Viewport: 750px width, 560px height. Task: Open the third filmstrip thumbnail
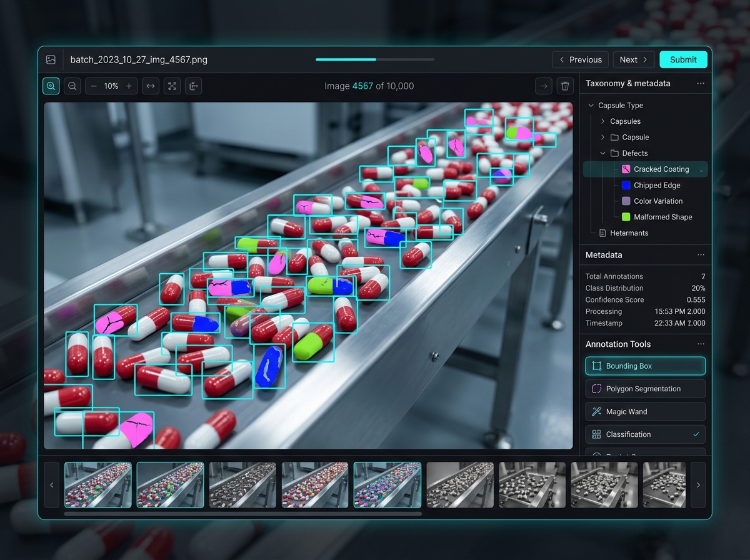242,485
